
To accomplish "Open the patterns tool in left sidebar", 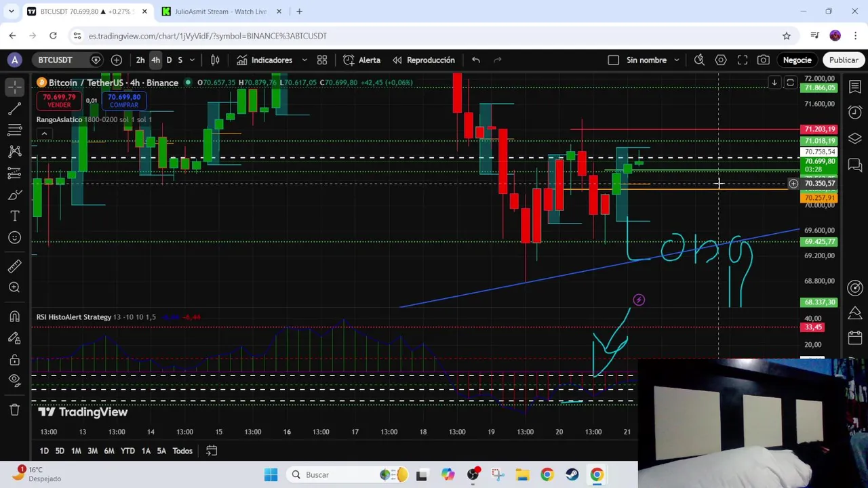I will point(14,151).
